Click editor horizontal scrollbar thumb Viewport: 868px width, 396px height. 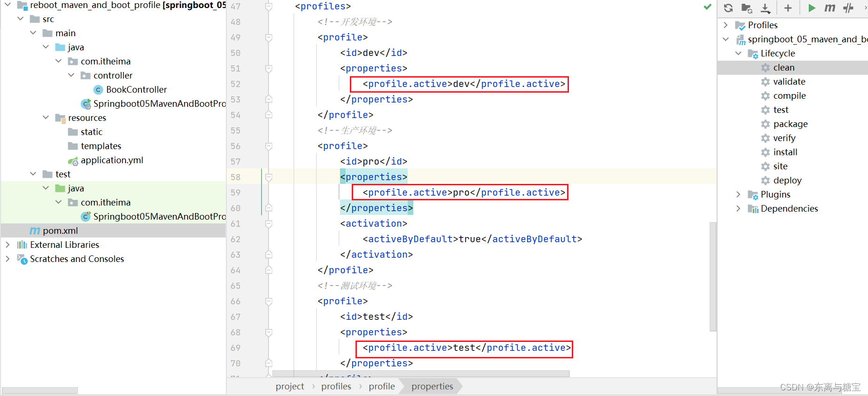[421, 373]
